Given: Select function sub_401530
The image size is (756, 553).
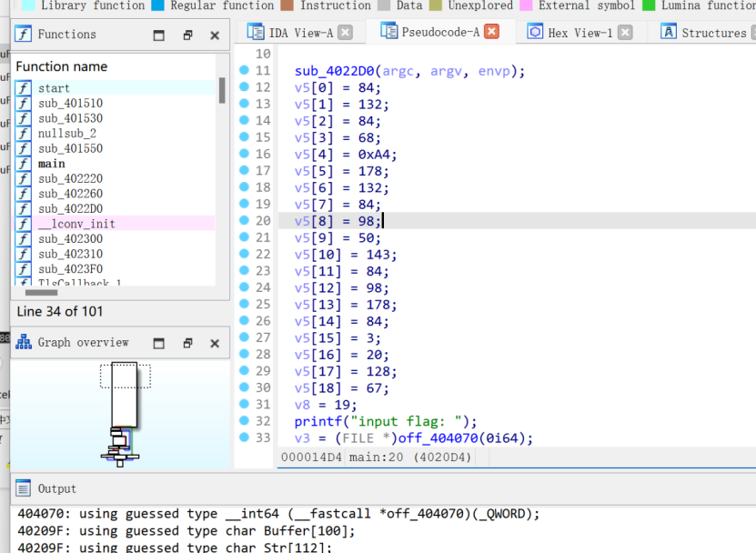Looking at the screenshot, I should pos(114,118).
